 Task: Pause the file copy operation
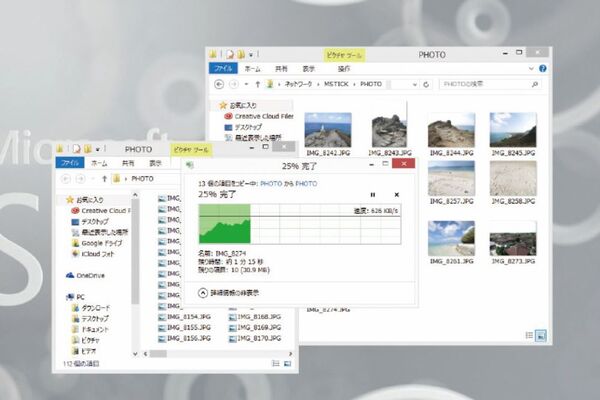click(373, 195)
